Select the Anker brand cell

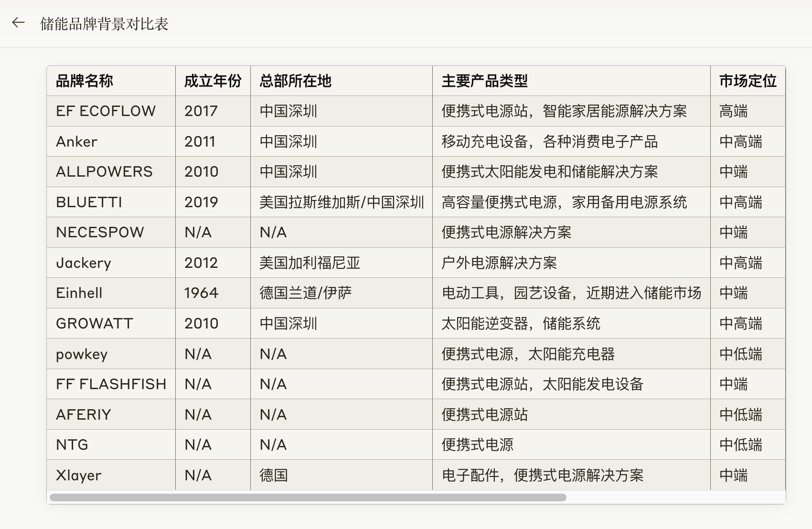111,141
